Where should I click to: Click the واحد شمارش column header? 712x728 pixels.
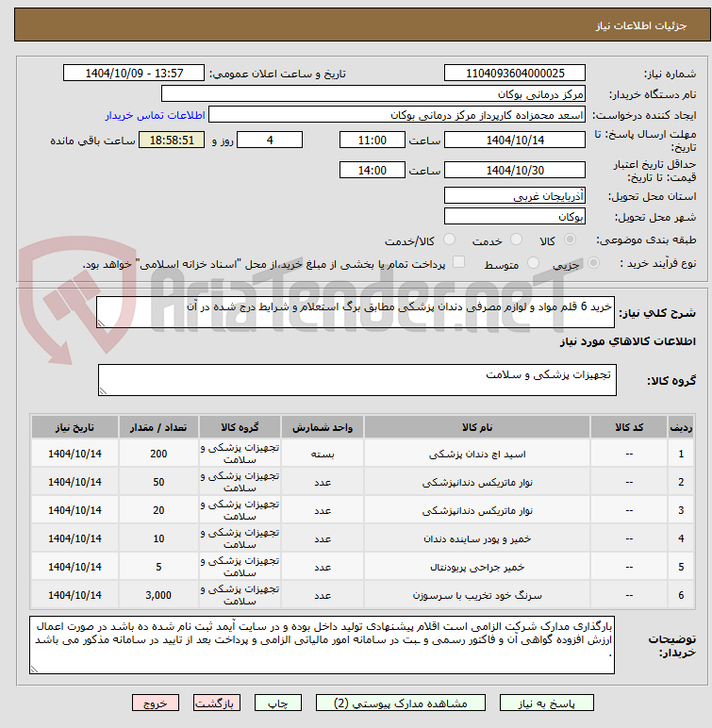coord(323,427)
